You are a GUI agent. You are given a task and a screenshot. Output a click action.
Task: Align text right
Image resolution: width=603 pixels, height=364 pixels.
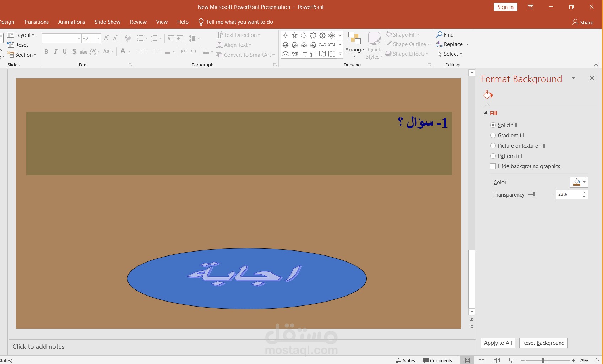pyautogui.click(x=158, y=51)
